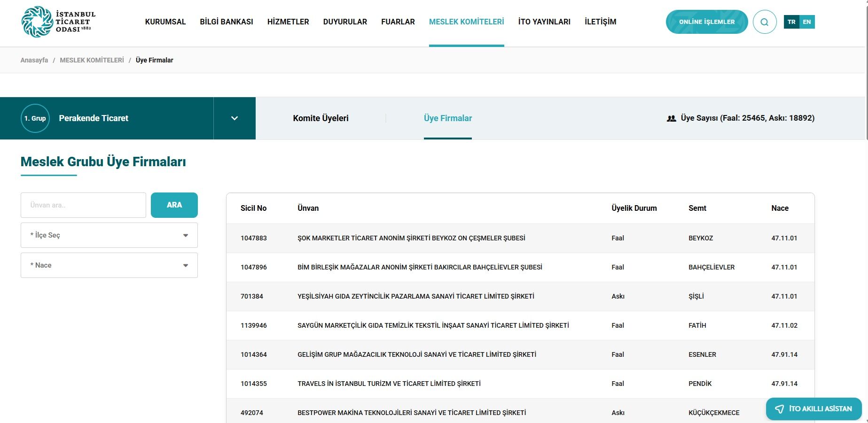The image size is (868, 423).
Task: Click ESENLER district cell
Action: coord(703,354)
